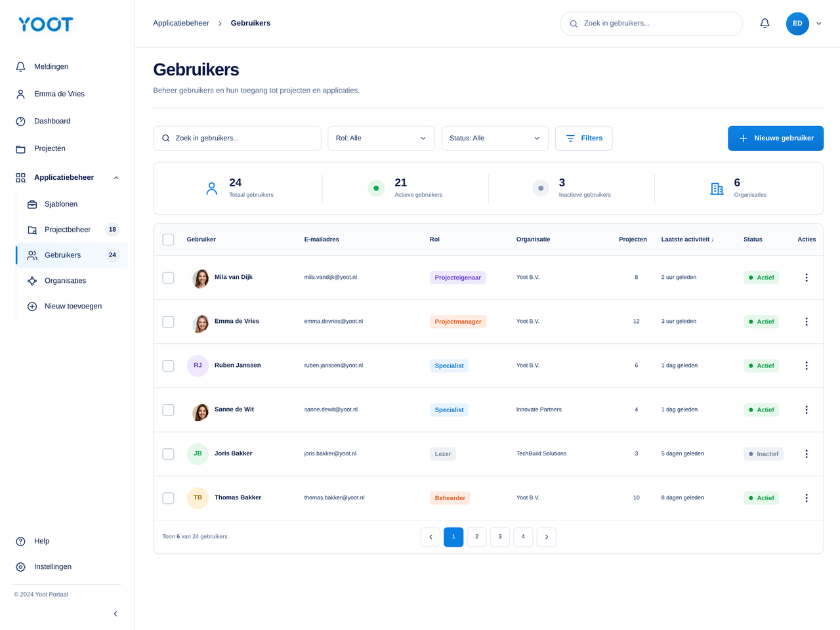Collapse sidebar with bottom chevron
This screenshot has height=630, width=840.
pos(115,614)
